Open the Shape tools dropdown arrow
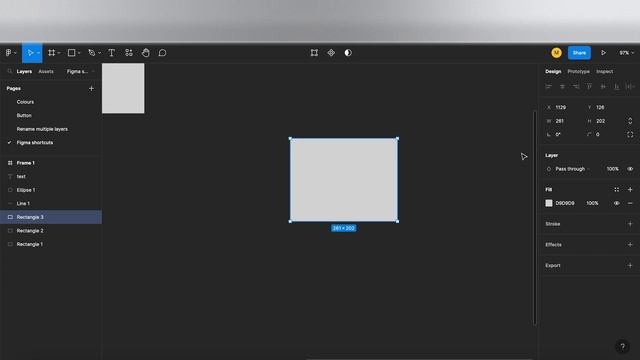Image resolution: width=640 pixels, height=360 pixels. [79, 53]
